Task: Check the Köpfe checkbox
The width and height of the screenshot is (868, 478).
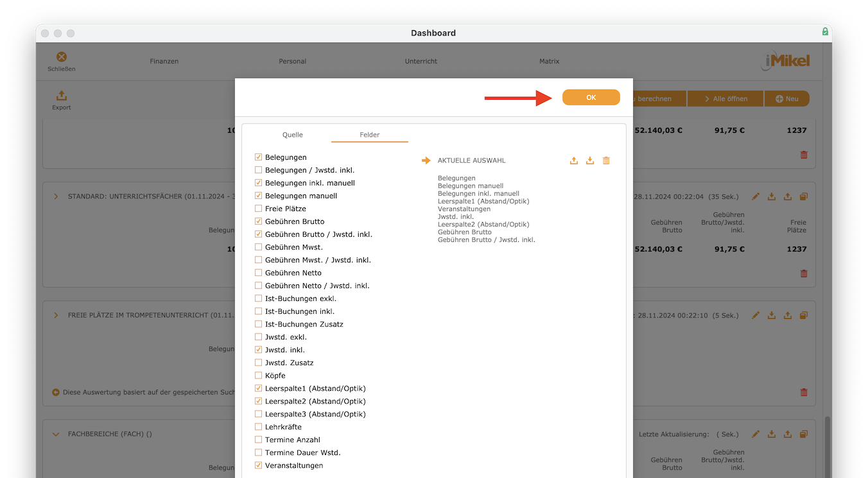Action: 258,375
